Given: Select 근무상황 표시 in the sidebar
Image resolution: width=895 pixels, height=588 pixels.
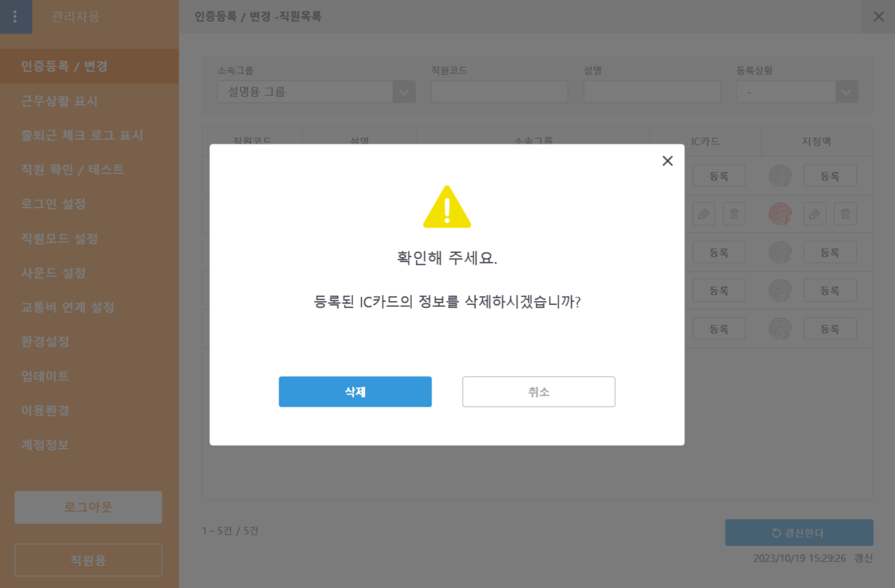Looking at the screenshot, I should (x=60, y=101).
